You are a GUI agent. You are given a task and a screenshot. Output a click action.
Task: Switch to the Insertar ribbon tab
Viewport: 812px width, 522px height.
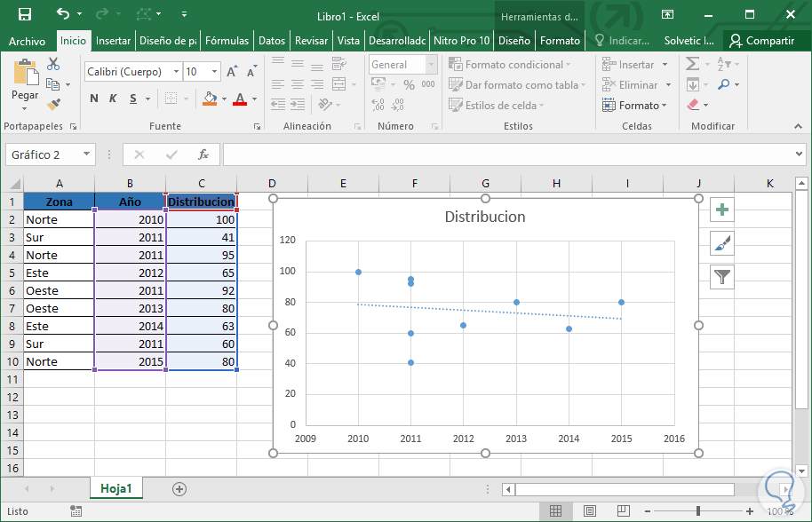point(114,41)
